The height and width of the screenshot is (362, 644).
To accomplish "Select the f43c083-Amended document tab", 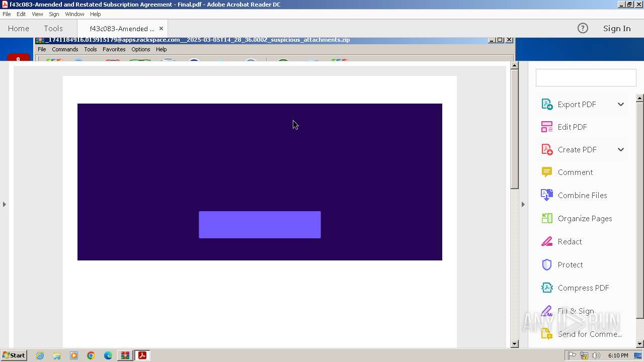I will 122,29.
